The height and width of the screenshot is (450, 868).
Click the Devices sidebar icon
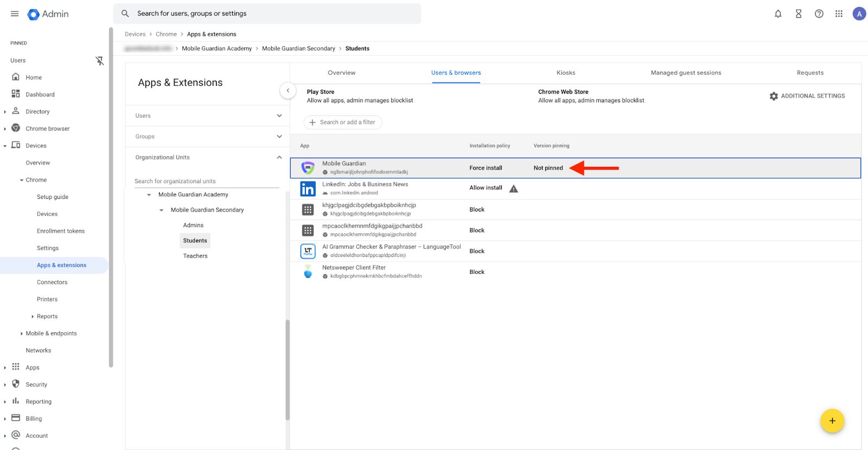tap(16, 145)
